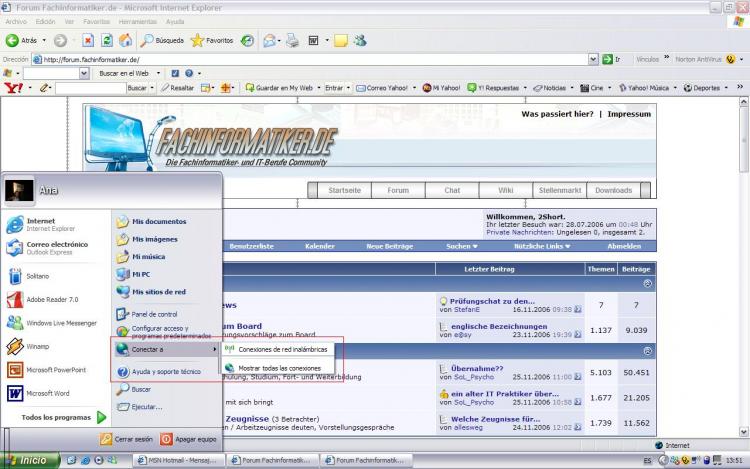The height and width of the screenshot is (469, 750).
Task: Open dropdown of web search combo box
Action: click(x=84, y=73)
